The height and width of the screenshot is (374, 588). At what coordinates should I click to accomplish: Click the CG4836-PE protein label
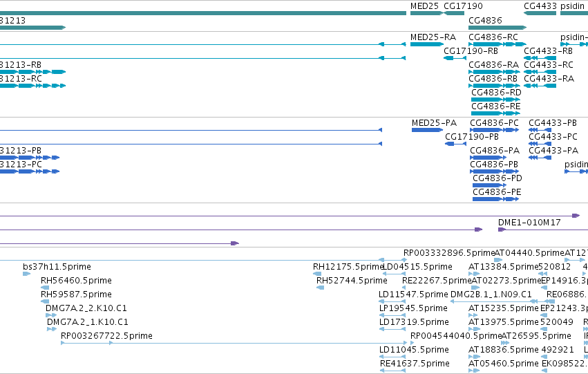(497, 192)
